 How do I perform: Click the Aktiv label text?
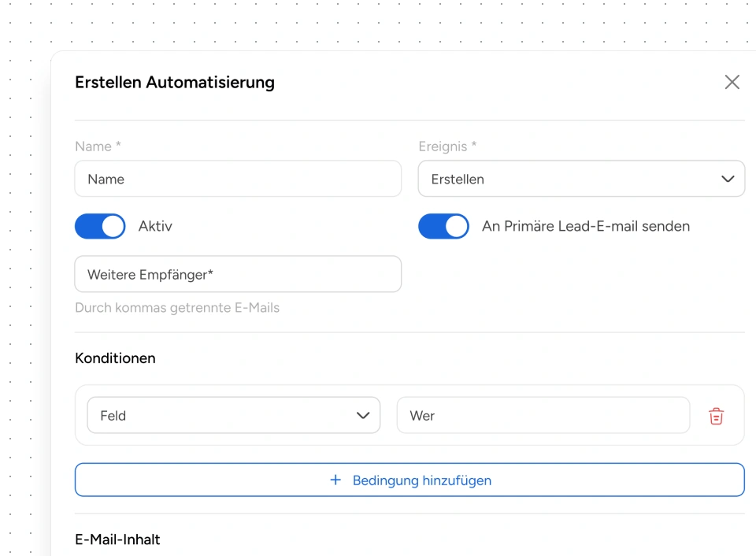(x=155, y=226)
